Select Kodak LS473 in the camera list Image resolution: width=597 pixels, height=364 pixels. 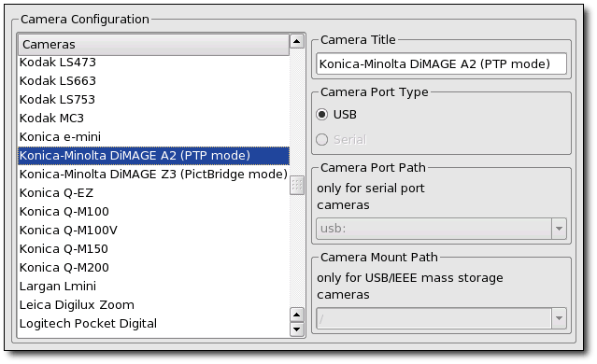153,62
